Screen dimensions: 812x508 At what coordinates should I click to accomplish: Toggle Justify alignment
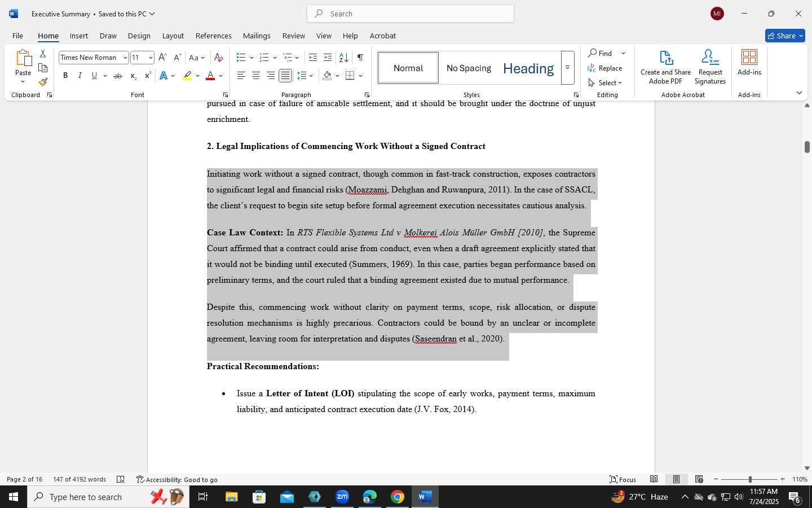[285, 76]
